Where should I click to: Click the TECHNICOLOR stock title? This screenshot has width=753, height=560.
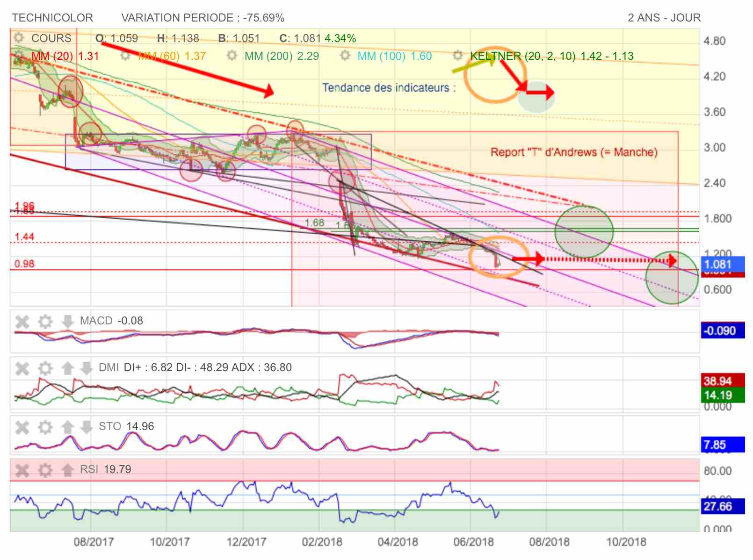[x=52, y=18]
